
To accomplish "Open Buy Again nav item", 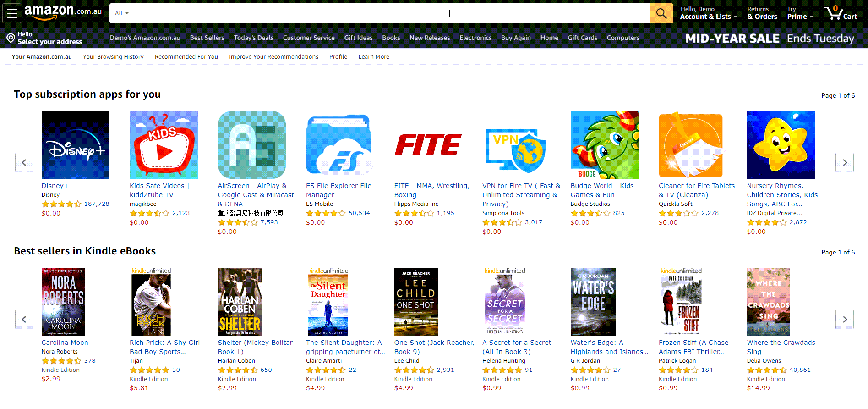I will 516,38.
